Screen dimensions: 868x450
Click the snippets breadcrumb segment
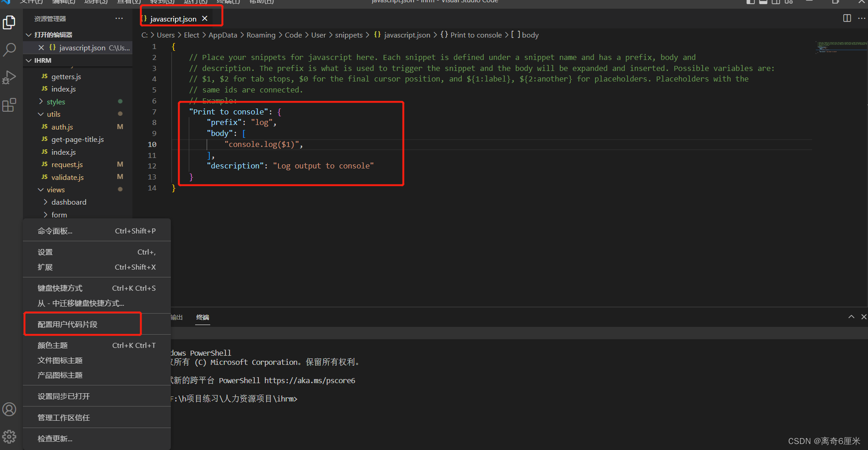coord(349,35)
